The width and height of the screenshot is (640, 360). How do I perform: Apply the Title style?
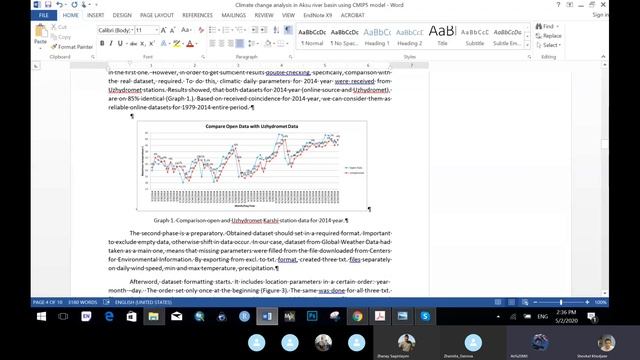[x=442, y=36]
